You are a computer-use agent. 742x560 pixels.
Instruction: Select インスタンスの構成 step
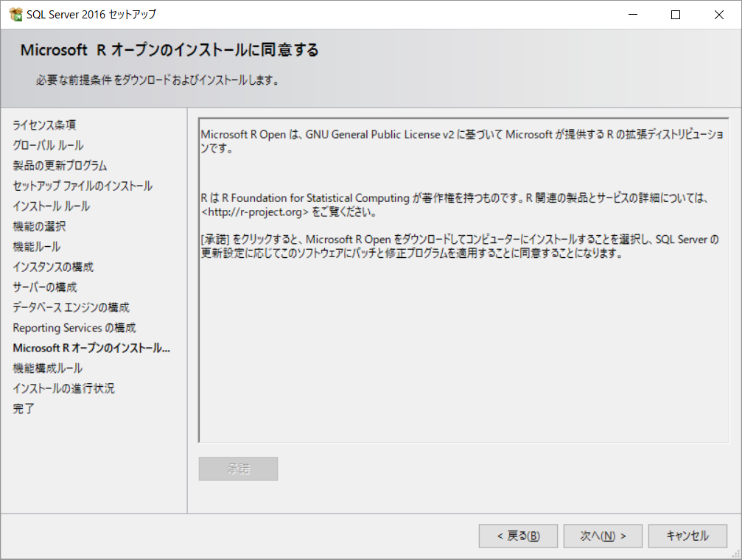click(54, 267)
